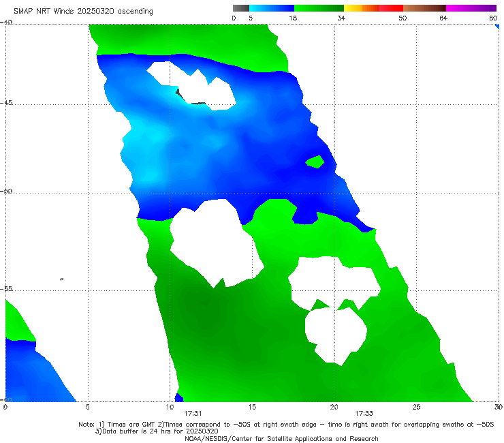Click the longitude label '20'
The image size is (504, 443).
[334, 407]
